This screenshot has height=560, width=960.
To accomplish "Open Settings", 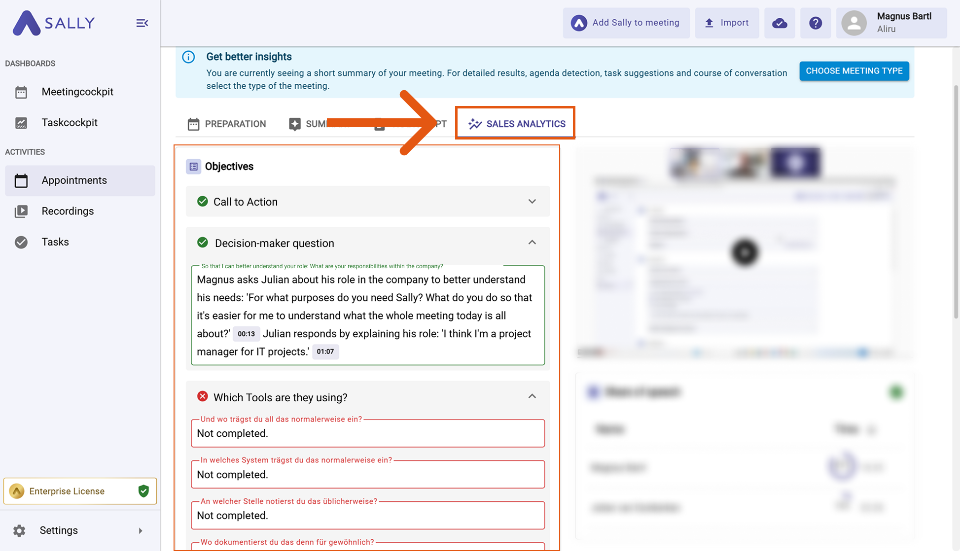I will tap(80, 530).
